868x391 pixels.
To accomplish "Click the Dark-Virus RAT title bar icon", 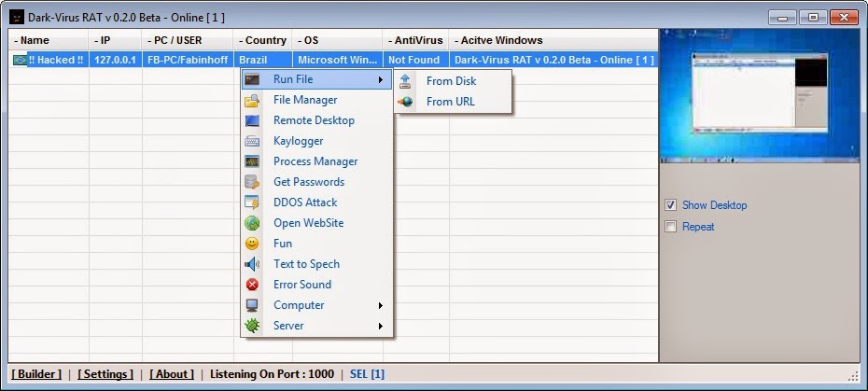I will pos(17,17).
